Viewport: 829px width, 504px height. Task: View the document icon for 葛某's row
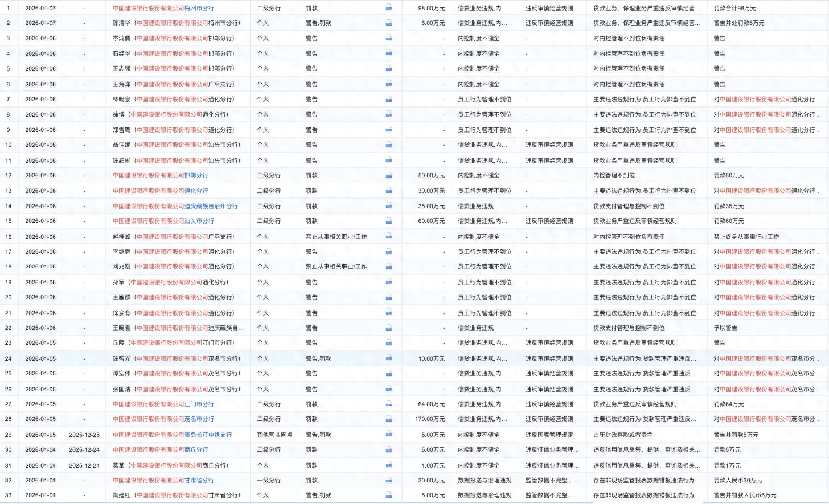point(389,465)
